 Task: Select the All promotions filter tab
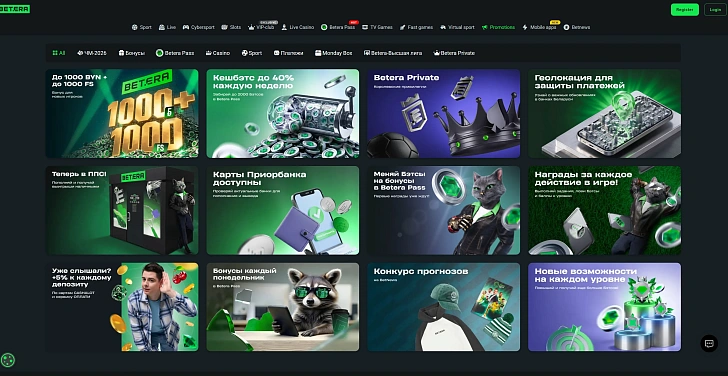pyautogui.click(x=58, y=53)
